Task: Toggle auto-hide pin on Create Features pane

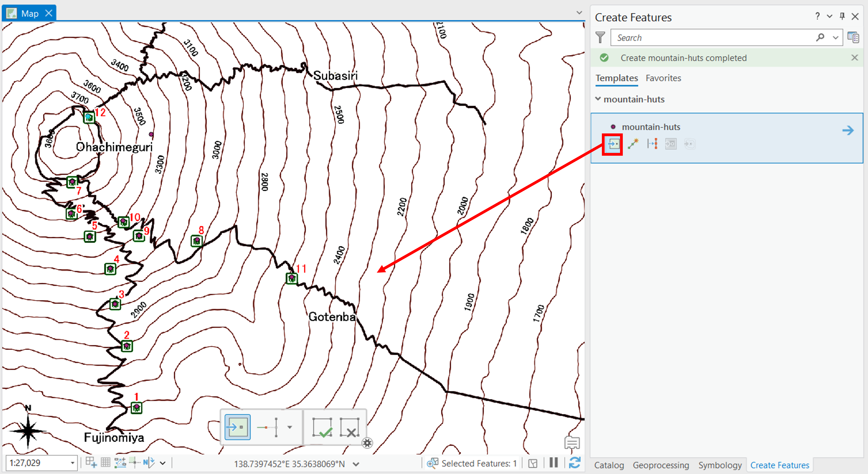Action: 842,16
